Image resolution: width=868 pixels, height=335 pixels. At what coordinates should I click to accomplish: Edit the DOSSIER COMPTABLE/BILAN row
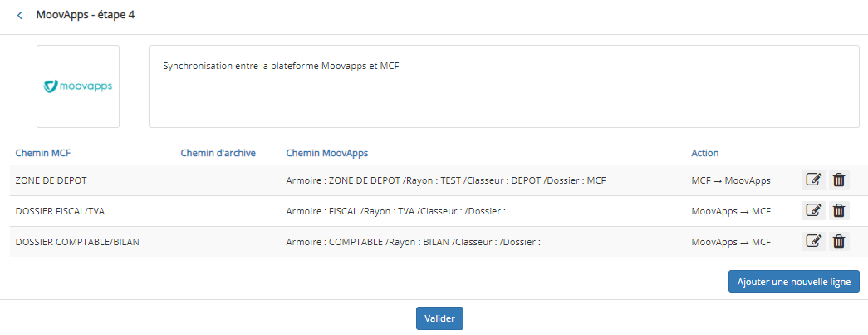pyautogui.click(x=814, y=241)
